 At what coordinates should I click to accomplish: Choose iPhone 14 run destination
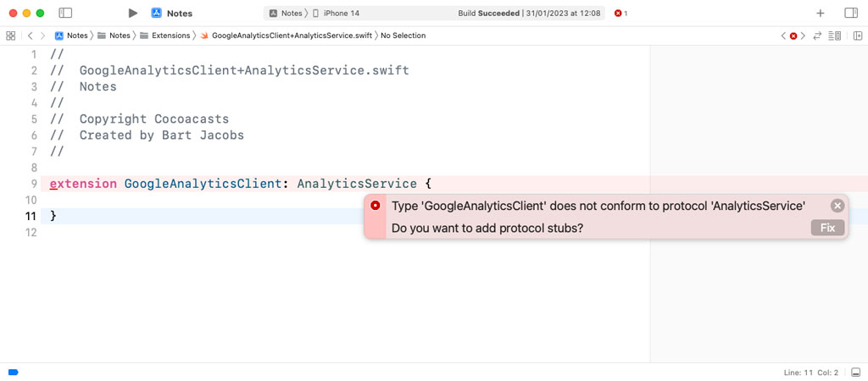pos(341,14)
